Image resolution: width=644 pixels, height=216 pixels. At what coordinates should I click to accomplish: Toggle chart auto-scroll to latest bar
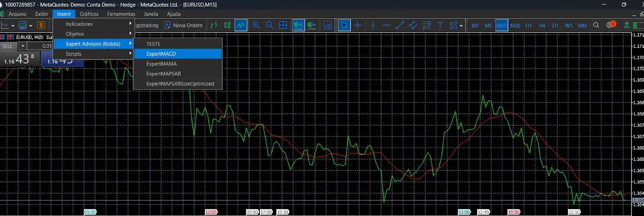pos(298,25)
